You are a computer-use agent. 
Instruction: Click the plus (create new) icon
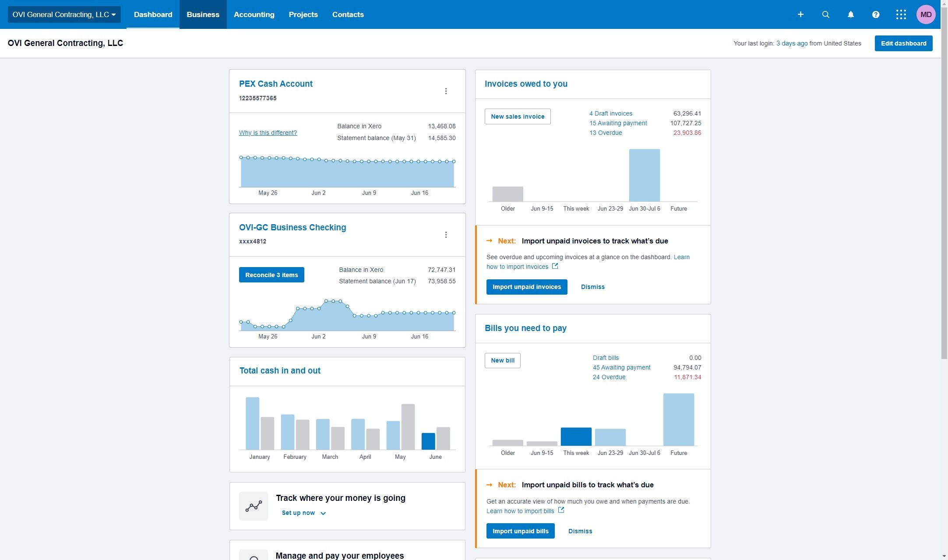coord(800,14)
